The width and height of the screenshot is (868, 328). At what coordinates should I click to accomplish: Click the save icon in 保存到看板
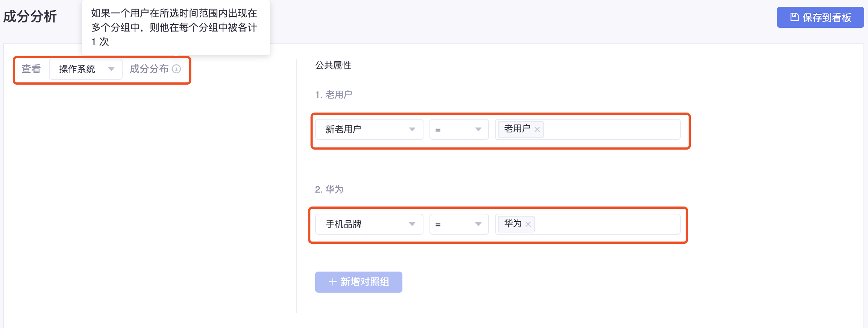coord(794,17)
